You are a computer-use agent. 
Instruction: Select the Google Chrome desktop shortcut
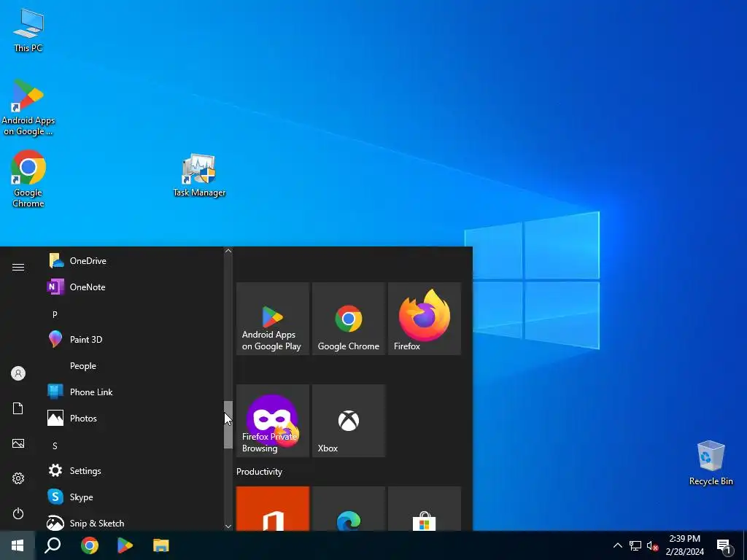click(x=28, y=179)
